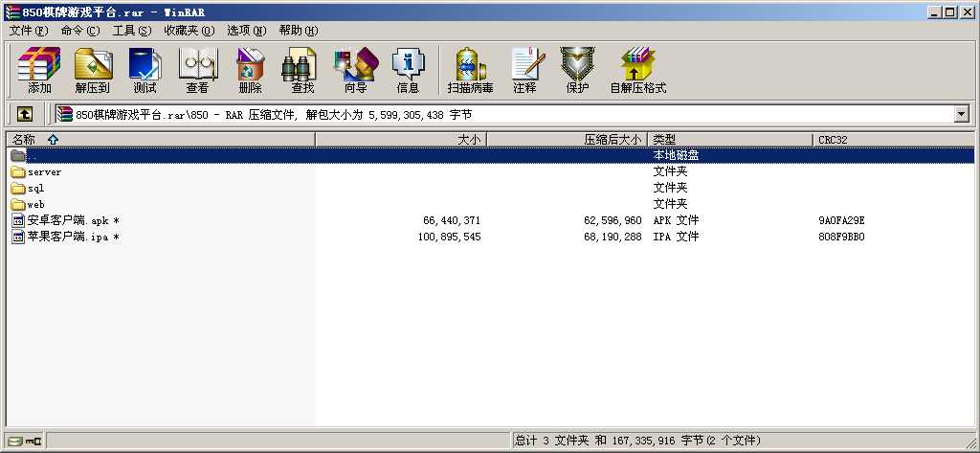Click CRC32 value 9A0FA29E
Screen dimensions: 980x453
click(x=841, y=221)
